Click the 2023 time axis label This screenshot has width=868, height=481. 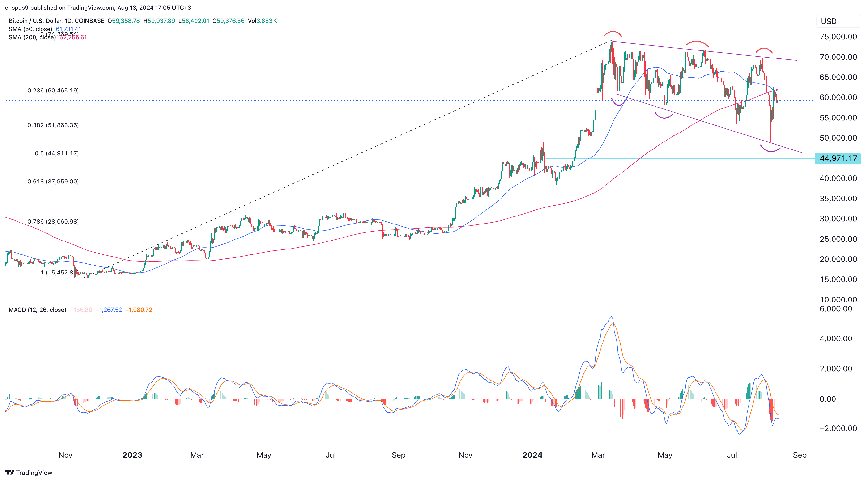132,455
